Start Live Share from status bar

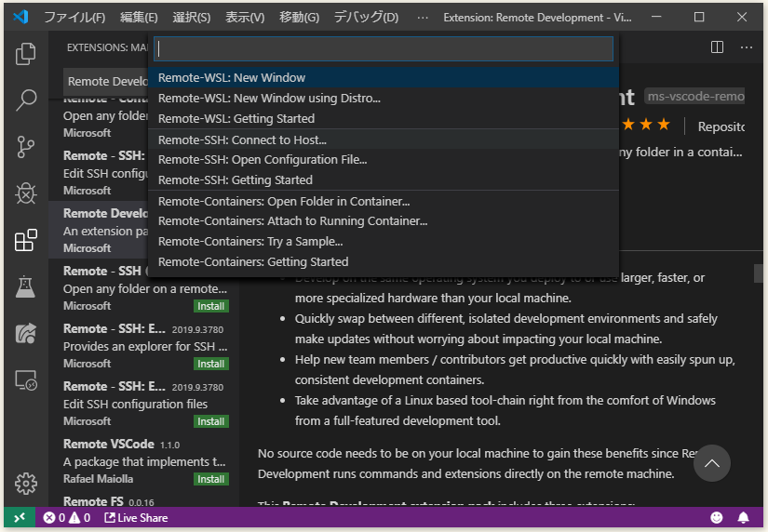(x=136, y=517)
